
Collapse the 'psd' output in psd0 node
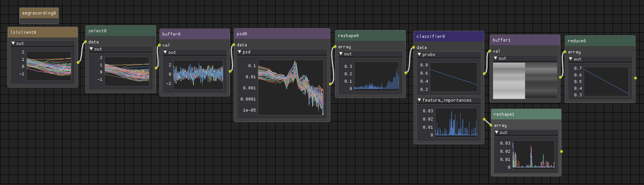[x=239, y=52]
